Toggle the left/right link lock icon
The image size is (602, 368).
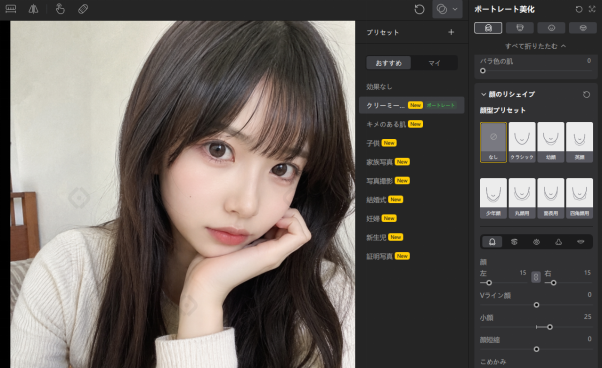(536, 277)
